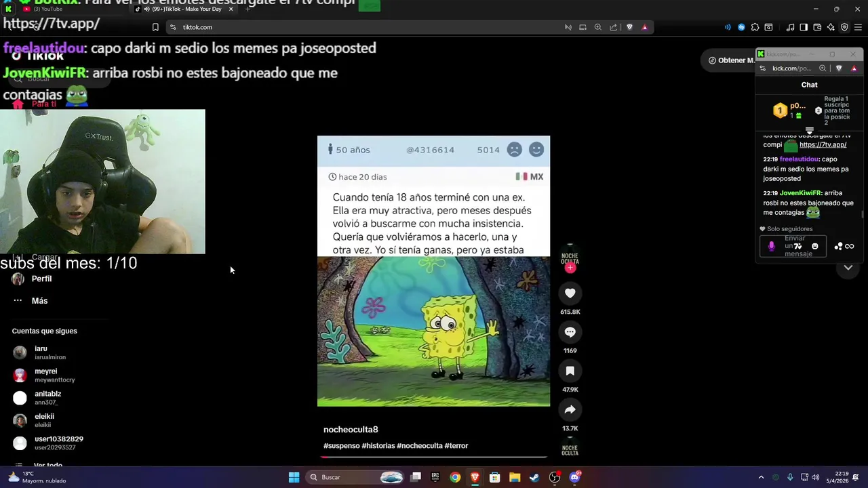868x488 pixels.
Task: Click 7tv.app link in Kick chat
Action: click(x=823, y=144)
